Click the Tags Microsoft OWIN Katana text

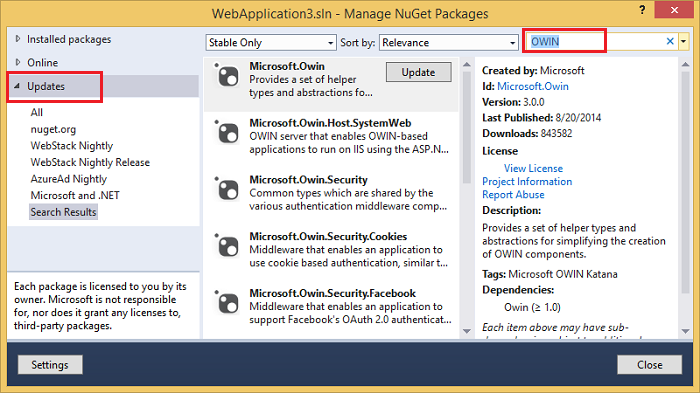coord(550,274)
